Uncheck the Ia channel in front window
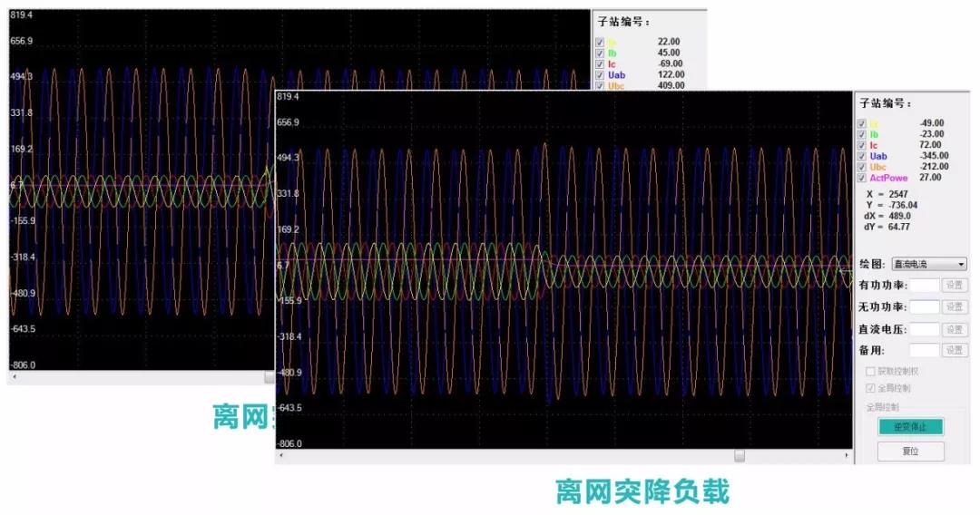Viewport: 980px width, 515px height. tap(862, 123)
